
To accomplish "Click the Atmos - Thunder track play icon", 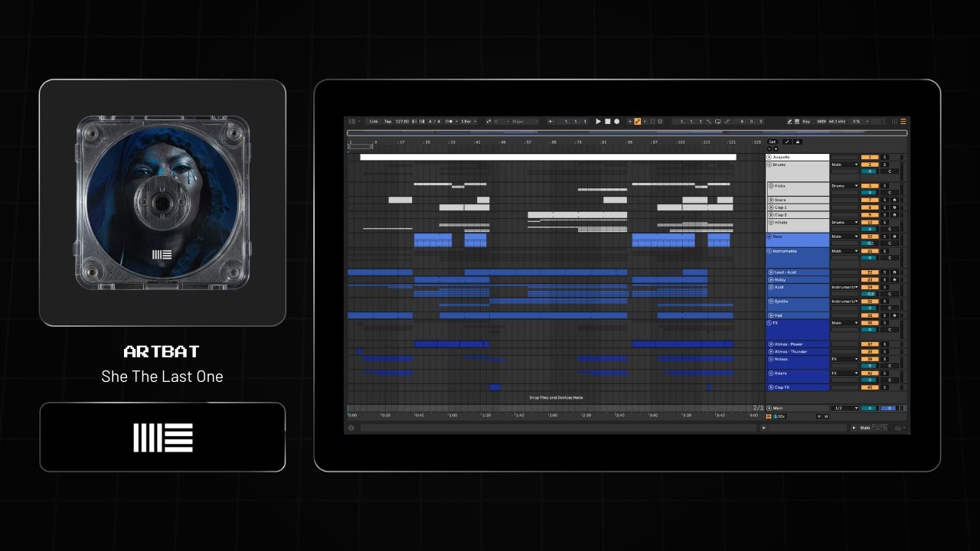I will tap(771, 351).
